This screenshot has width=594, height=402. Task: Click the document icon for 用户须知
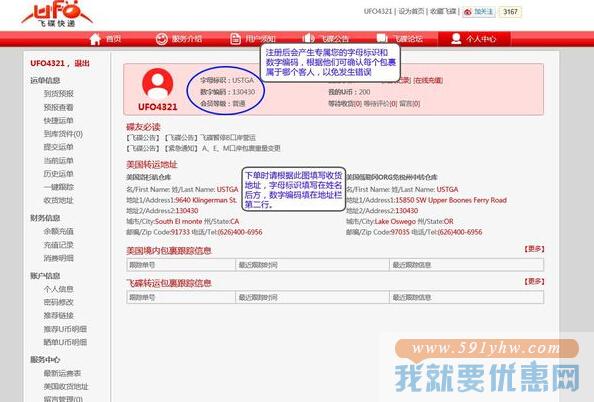click(x=235, y=39)
